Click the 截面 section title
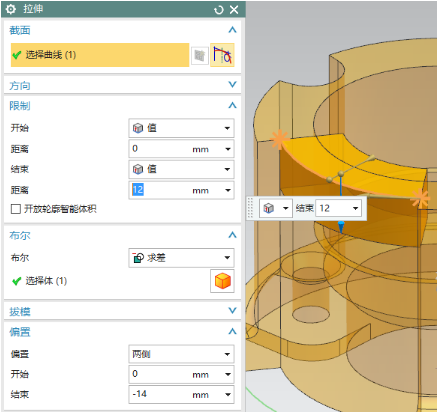 pyautogui.click(x=20, y=30)
